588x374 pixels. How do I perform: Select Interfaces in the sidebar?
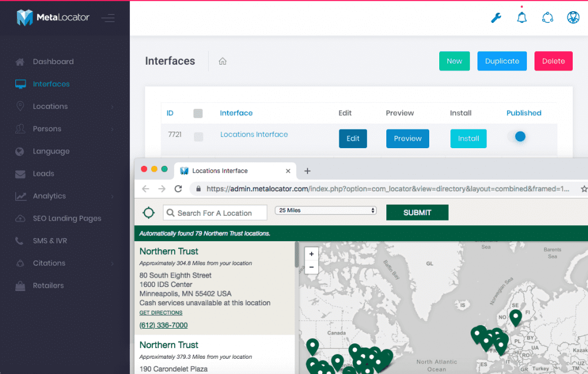pos(51,84)
